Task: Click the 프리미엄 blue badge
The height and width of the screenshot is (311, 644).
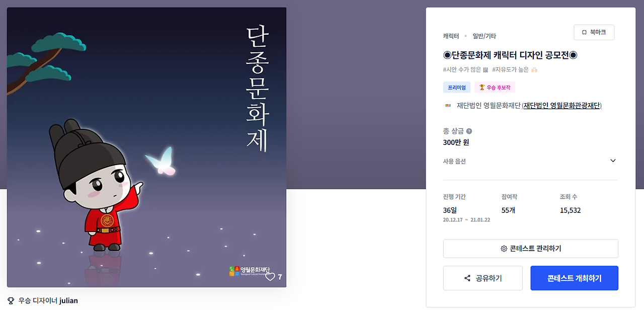Action: [x=457, y=88]
